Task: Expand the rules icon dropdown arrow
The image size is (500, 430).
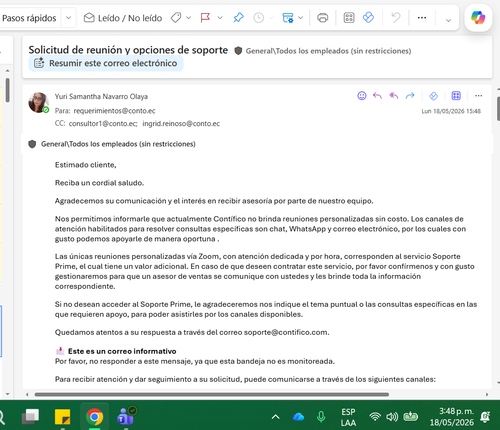Action: point(300,18)
